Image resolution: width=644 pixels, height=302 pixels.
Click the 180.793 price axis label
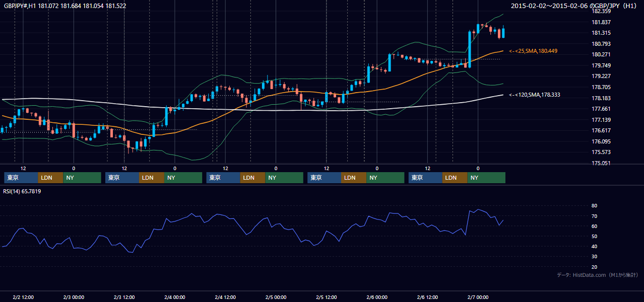tap(601, 44)
